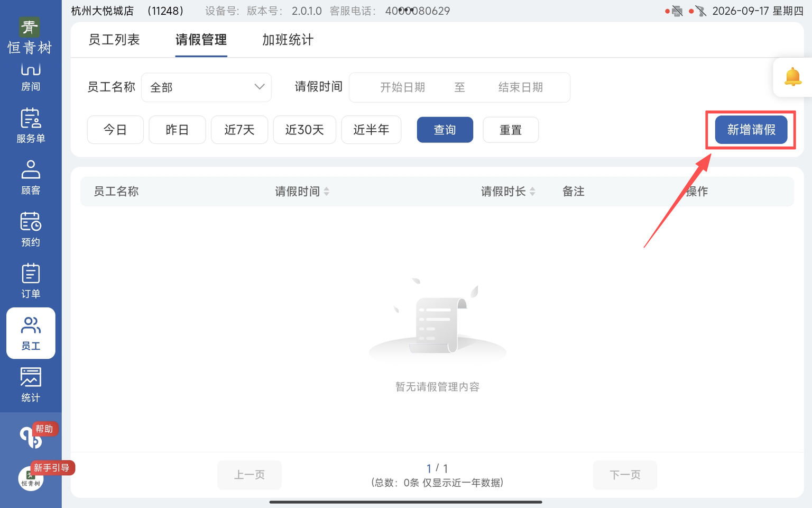812x508 pixels.
Task: Filter by 今日
Action: 115,130
